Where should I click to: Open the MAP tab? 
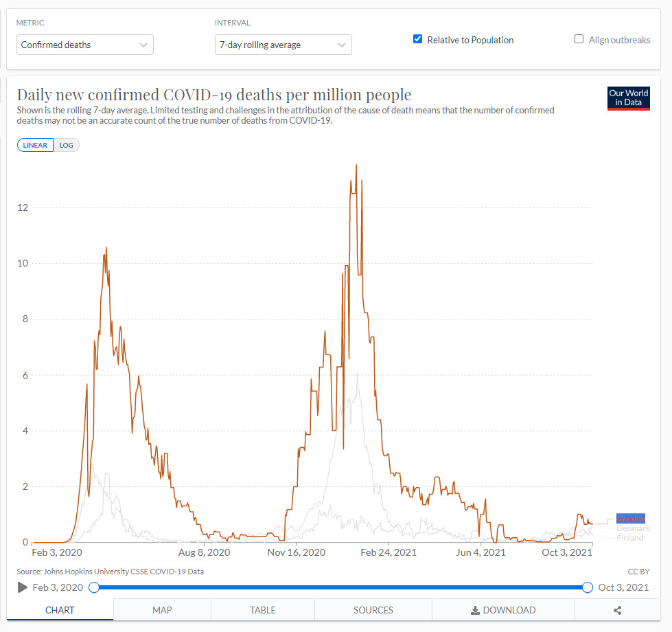(162, 610)
